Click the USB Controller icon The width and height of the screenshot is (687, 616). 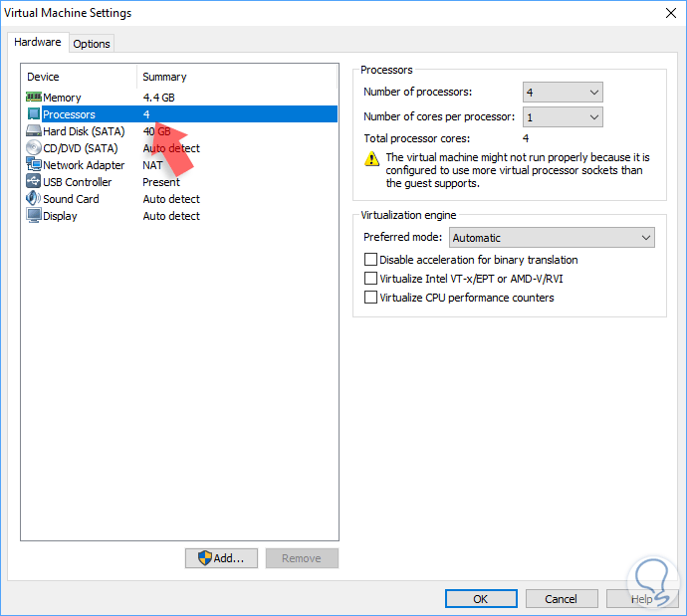click(34, 181)
